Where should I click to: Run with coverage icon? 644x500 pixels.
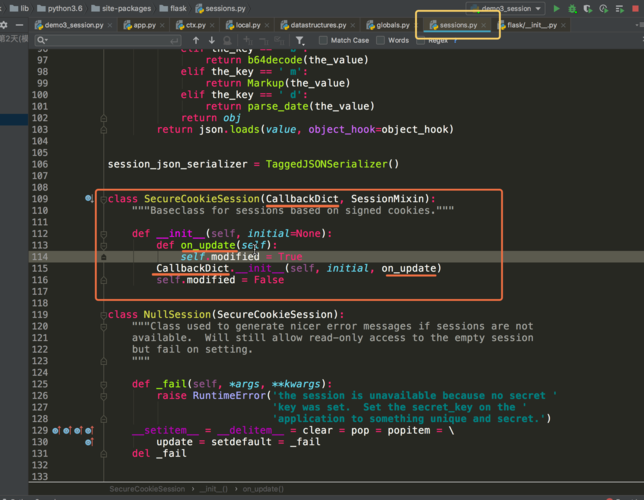coord(588,9)
